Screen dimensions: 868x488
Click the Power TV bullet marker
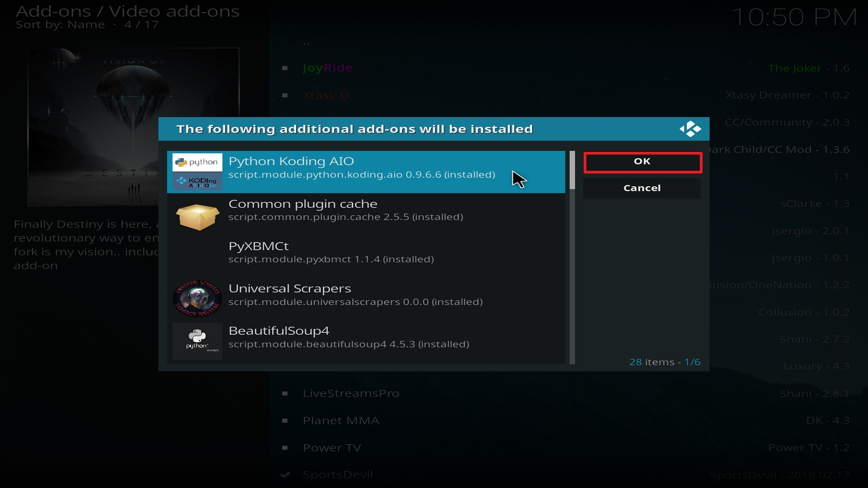point(285,448)
